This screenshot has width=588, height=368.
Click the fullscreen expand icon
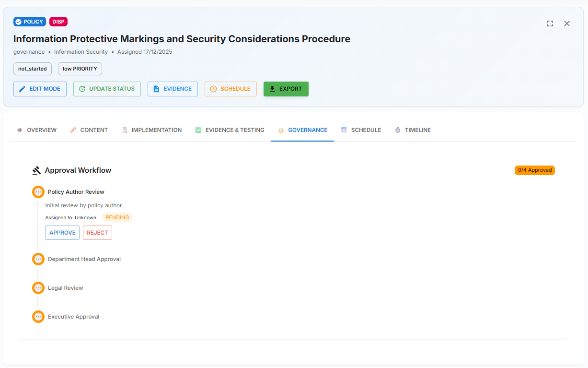point(550,24)
